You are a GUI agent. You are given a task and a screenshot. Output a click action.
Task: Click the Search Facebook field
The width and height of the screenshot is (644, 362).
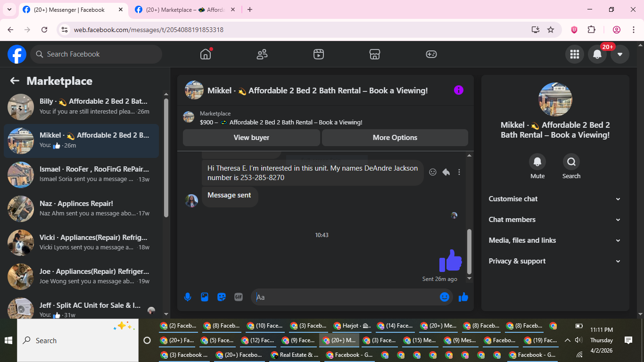pyautogui.click(x=96, y=54)
